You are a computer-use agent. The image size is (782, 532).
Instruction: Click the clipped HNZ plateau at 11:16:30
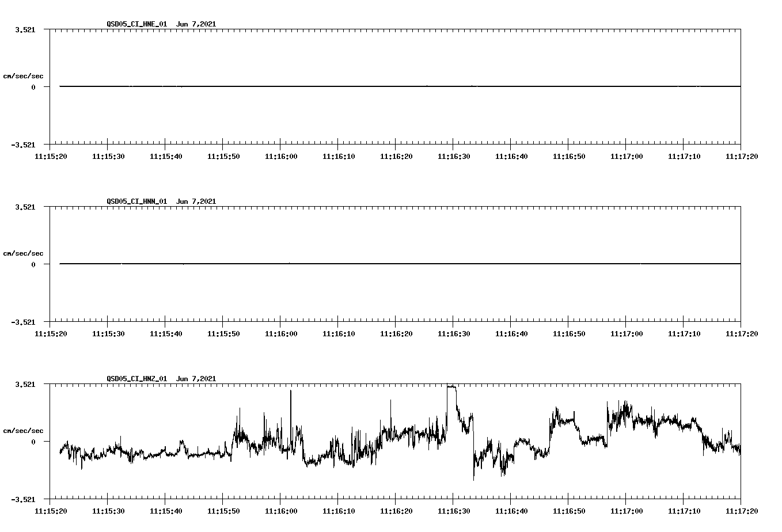click(451, 386)
